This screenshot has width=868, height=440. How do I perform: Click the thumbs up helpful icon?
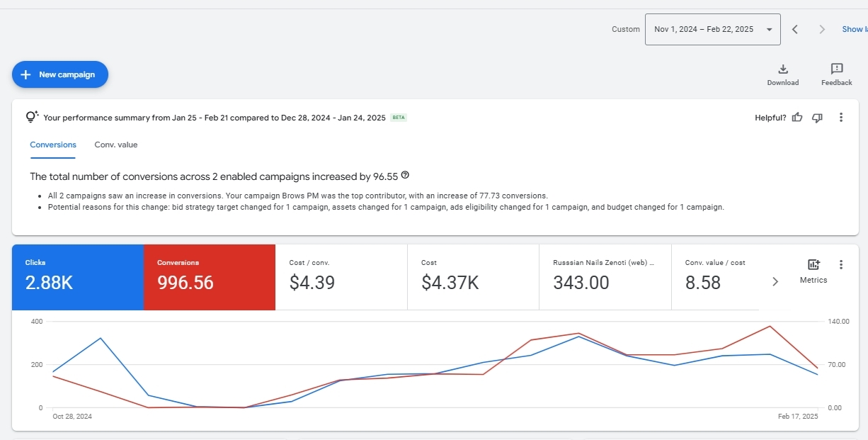[797, 118]
